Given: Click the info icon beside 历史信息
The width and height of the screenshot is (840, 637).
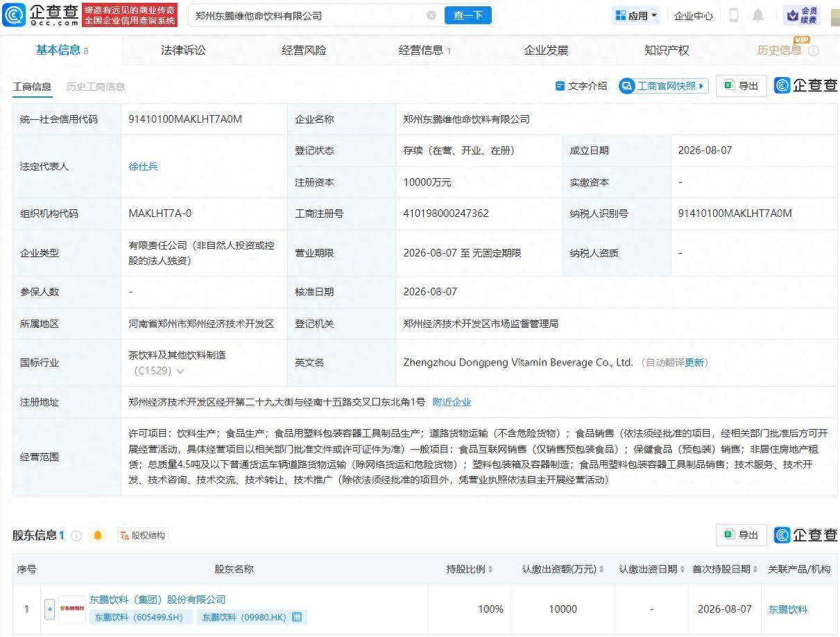Looking at the screenshot, I should pyautogui.click(x=814, y=51).
